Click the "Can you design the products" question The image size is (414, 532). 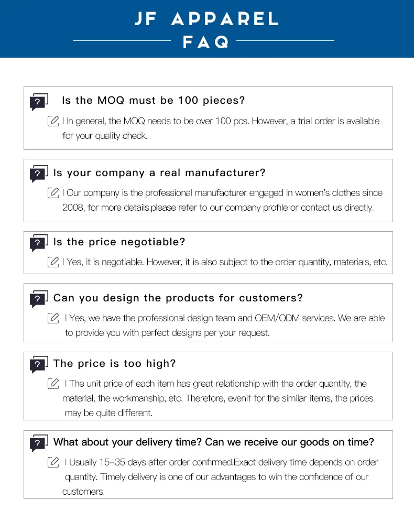pos(178,298)
